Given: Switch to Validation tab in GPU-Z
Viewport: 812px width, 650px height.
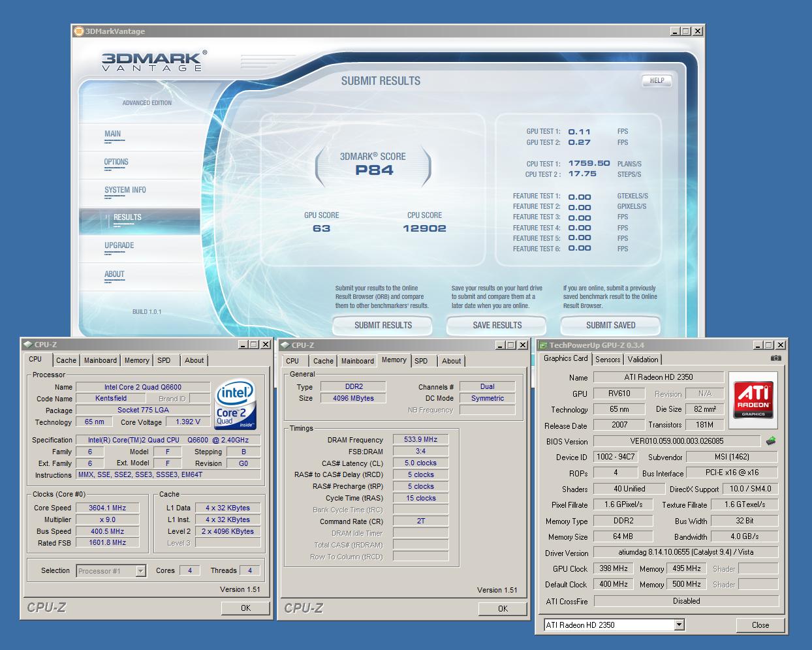Looking at the screenshot, I should [643, 360].
